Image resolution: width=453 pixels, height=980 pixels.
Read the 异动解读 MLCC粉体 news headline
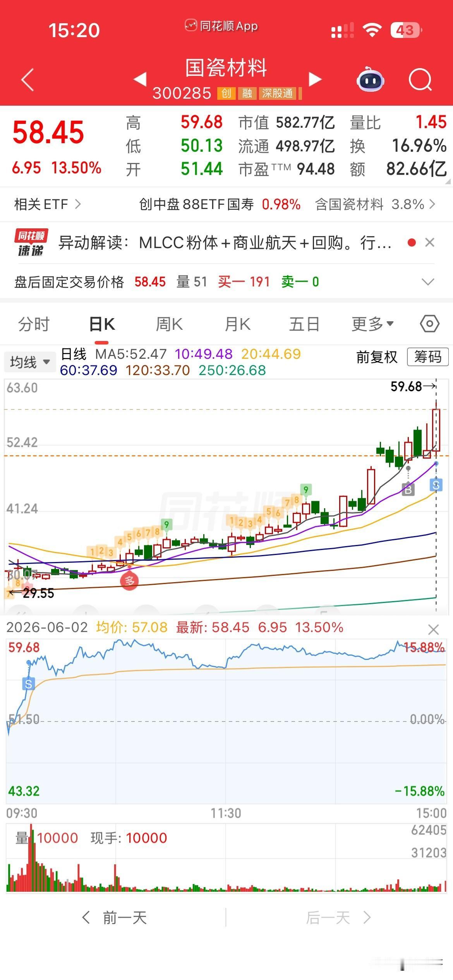tap(225, 243)
